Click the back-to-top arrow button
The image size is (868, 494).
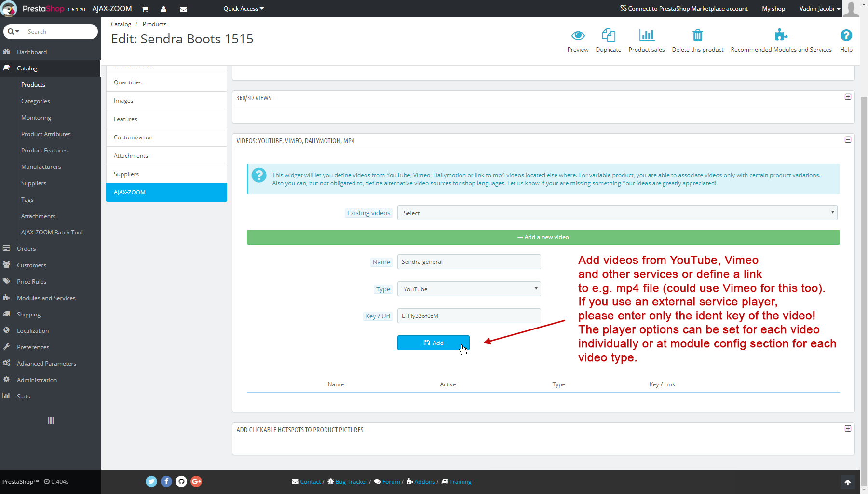click(847, 482)
